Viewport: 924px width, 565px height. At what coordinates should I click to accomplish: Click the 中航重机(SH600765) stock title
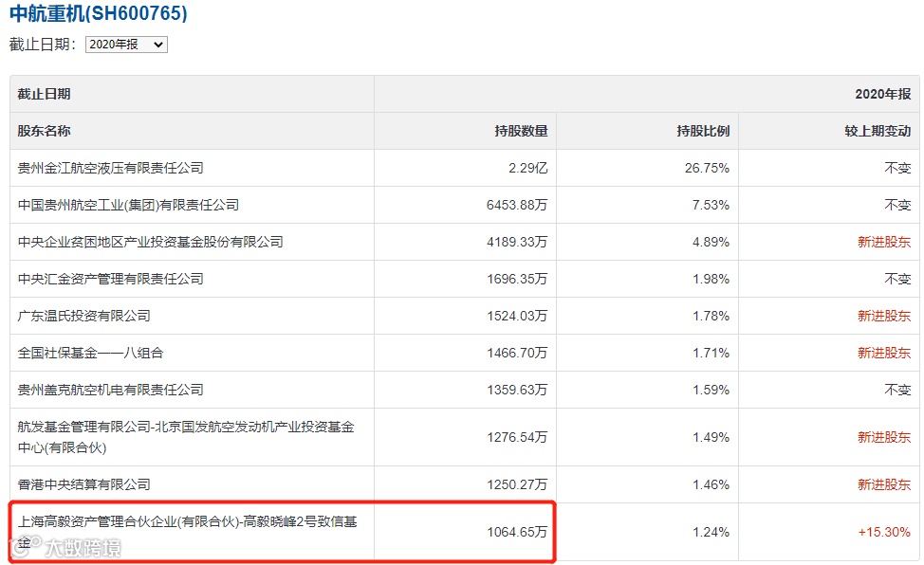pyautogui.click(x=99, y=13)
